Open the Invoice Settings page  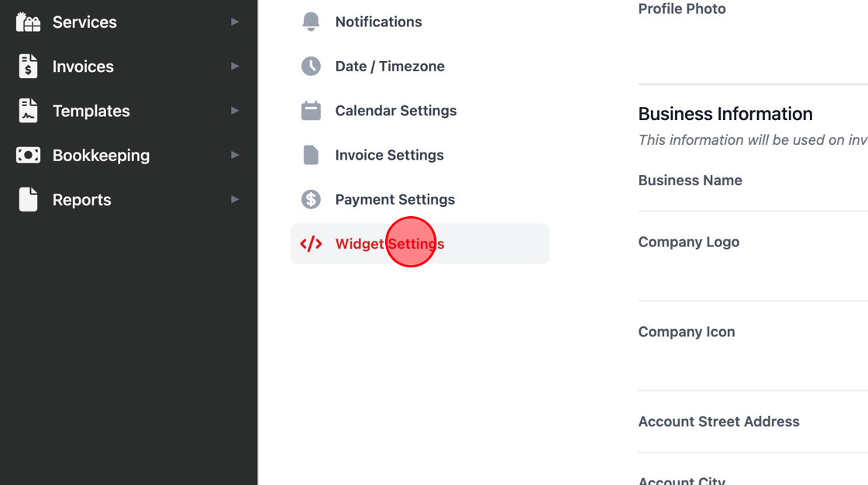coord(389,155)
